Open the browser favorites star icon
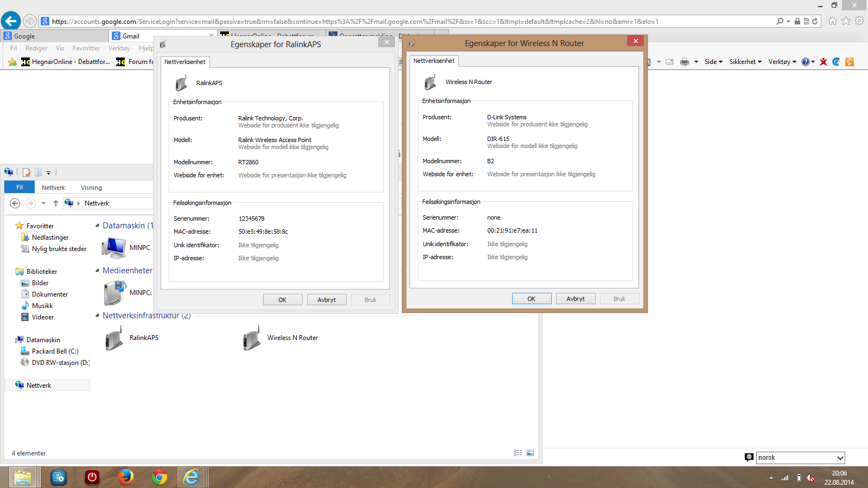This screenshot has height=488, width=868. coord(846,21)
